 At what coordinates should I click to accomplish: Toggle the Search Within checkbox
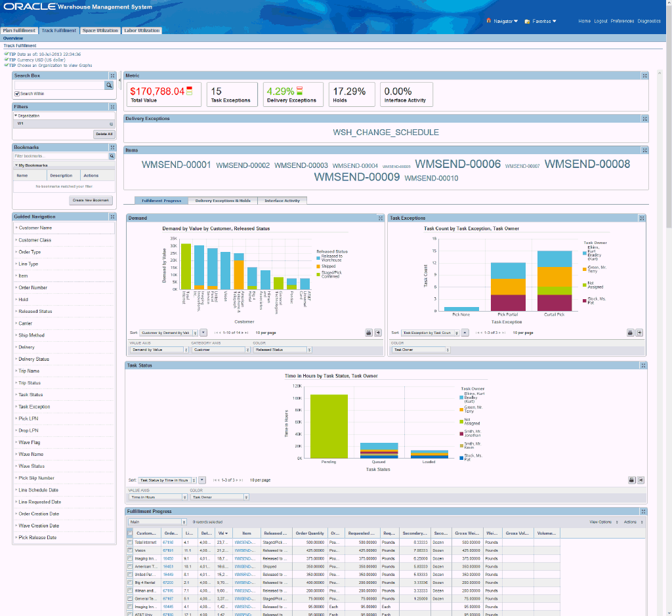coord(17,94)
